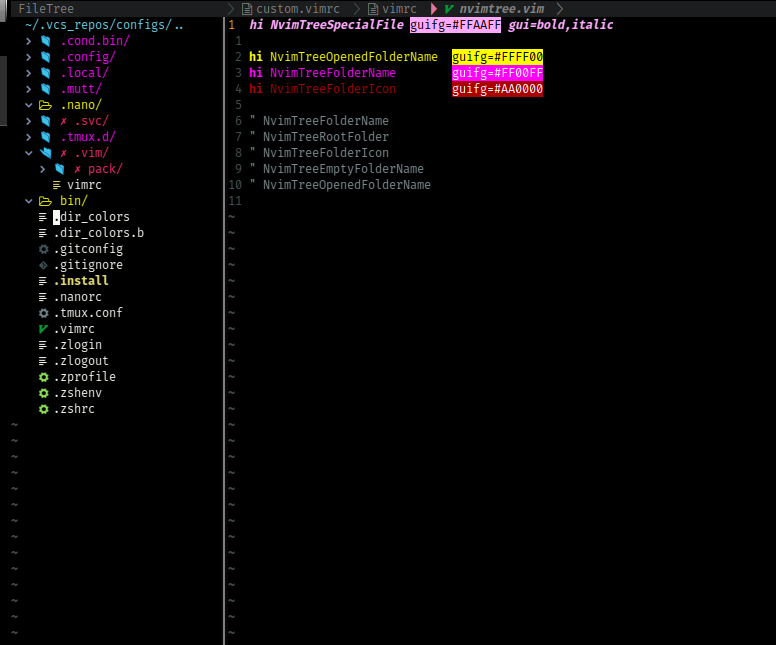
Task: Open the .zshrc file
Action: [x=74, y=409]
